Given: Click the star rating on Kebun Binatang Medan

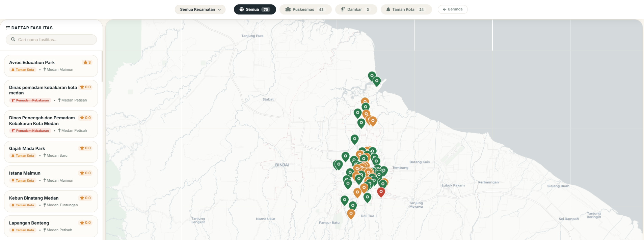Looking at the screenshot, I should click(85, 198).
